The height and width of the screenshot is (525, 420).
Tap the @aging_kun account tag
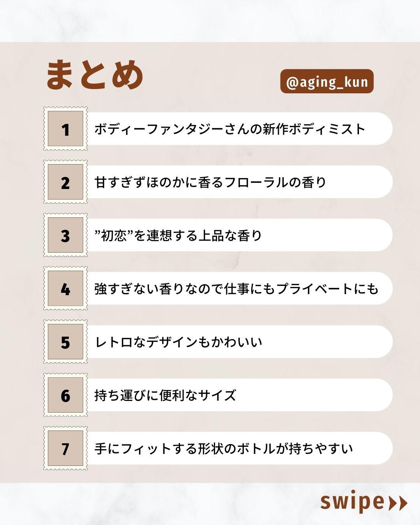pyautogui.click(x=327, y=82)
